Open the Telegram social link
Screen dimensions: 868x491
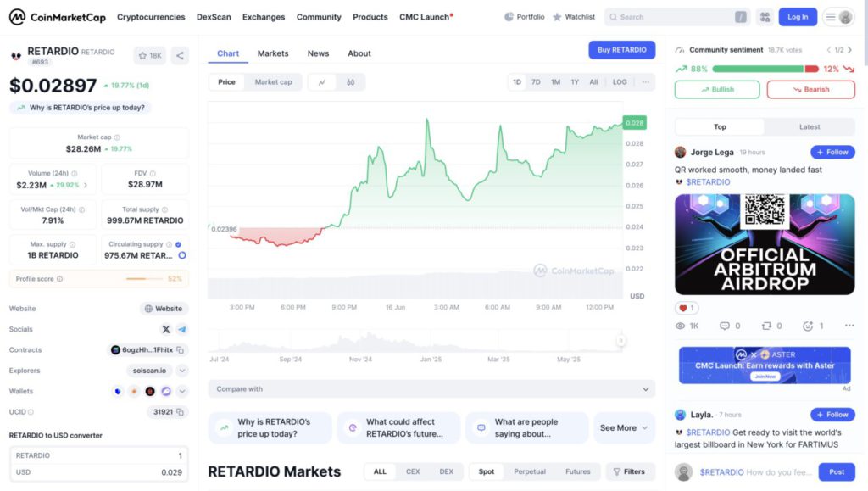pyautogui.click(x=181, y=329)
